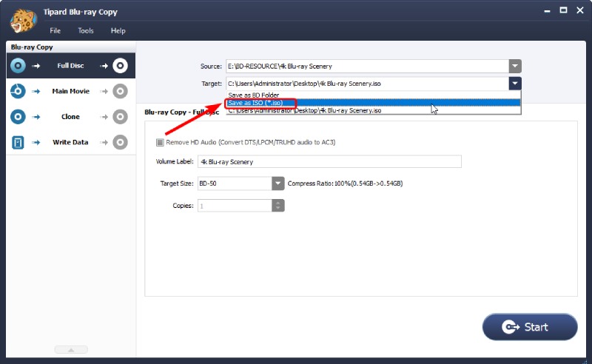Expand the Target Size dropdown arrow
Image resolution: width=592 pixels, height=364 pixels.
[x=278, y=183]
